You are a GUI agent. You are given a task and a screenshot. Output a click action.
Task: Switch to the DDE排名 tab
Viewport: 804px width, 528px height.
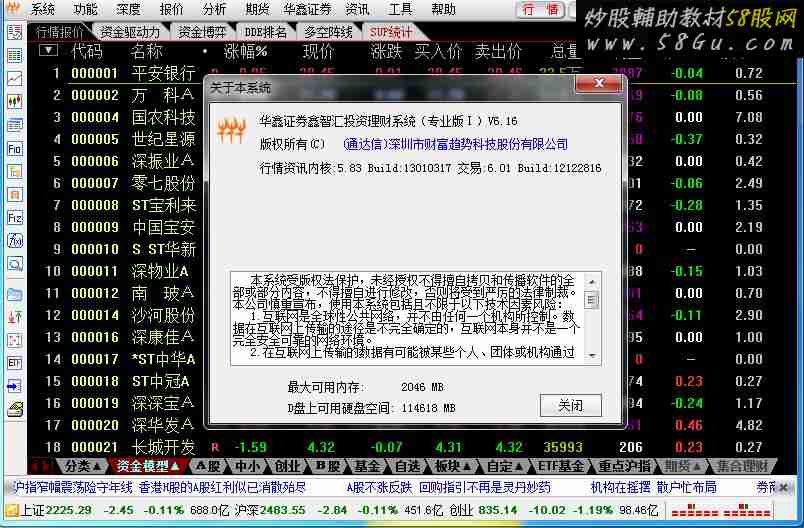pos(266,32)
